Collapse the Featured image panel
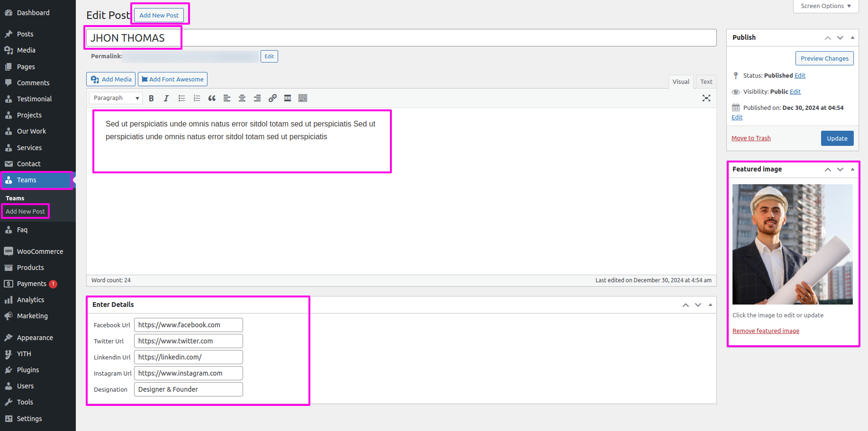Image resolution: width=868 pixels, height=431 pixels. [x=852, y=169]
